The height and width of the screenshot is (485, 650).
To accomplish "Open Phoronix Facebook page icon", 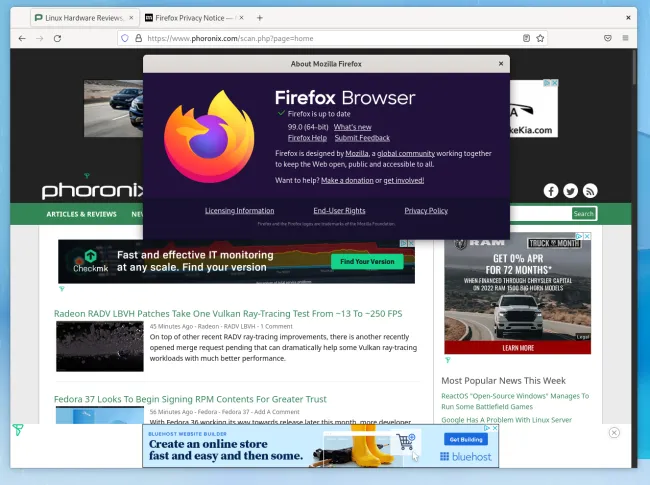I will (551, 191).
